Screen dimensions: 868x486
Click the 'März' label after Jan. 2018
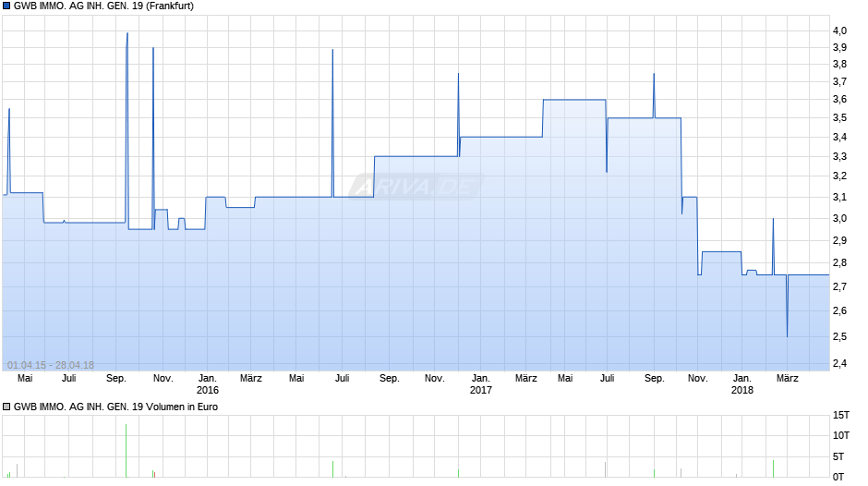click(787, 379)
